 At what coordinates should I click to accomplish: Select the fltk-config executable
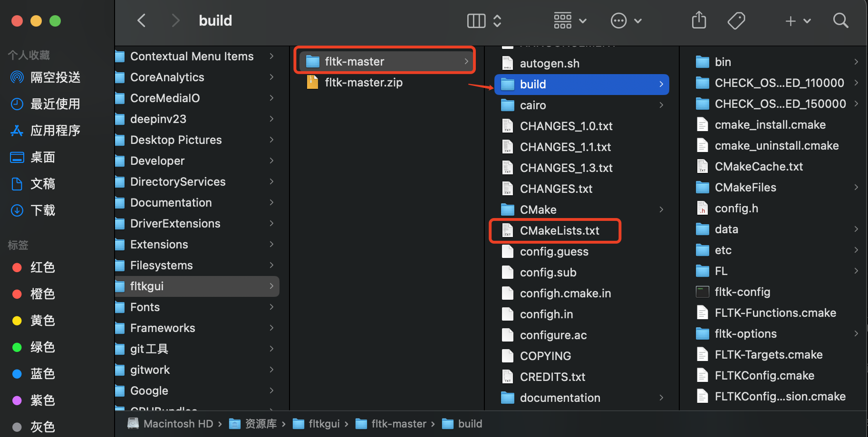point(733,292)
